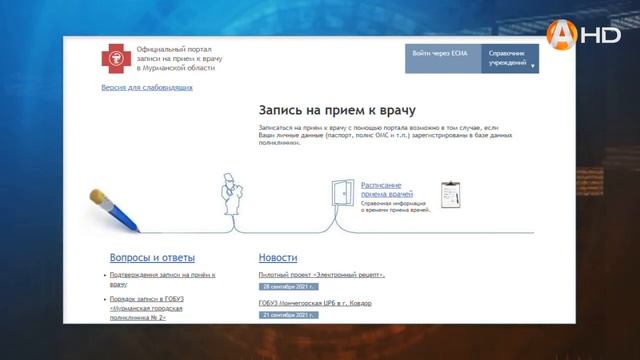640x360 pixels.
Task: Click the '28 сентября 2021 г.' date label
Action: pyautogui.click(x=289, y=287)
